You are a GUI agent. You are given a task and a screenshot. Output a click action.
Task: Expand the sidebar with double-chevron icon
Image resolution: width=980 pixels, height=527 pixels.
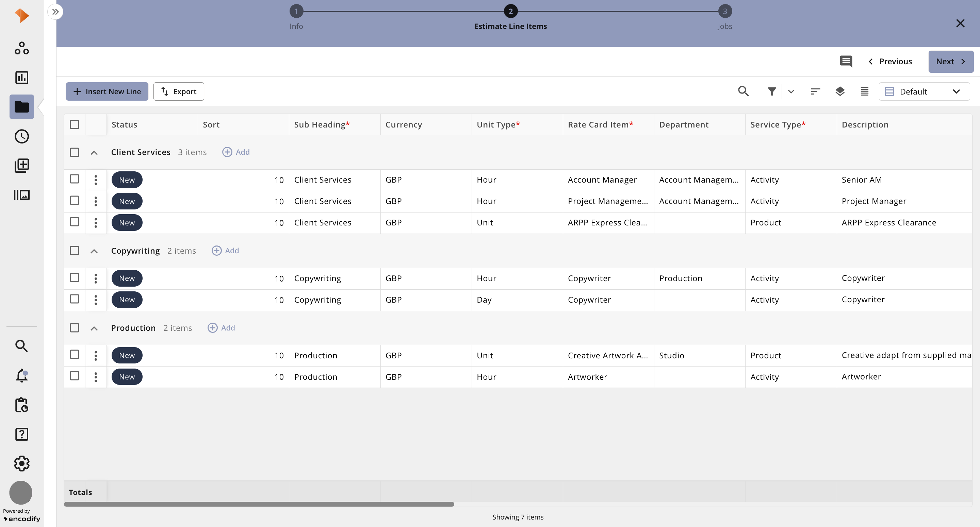tap(55, 12)
